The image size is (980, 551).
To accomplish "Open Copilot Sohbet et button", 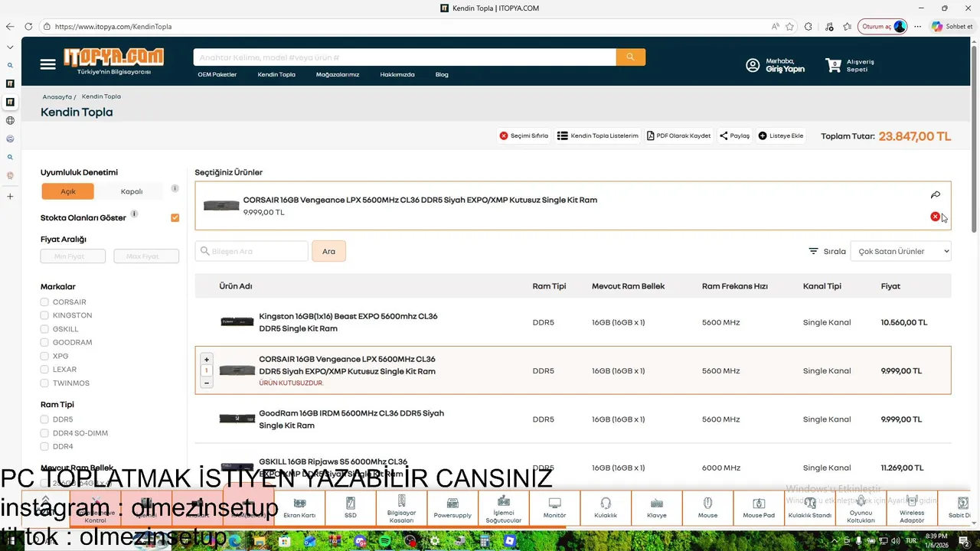I will [x=952, y=26].
